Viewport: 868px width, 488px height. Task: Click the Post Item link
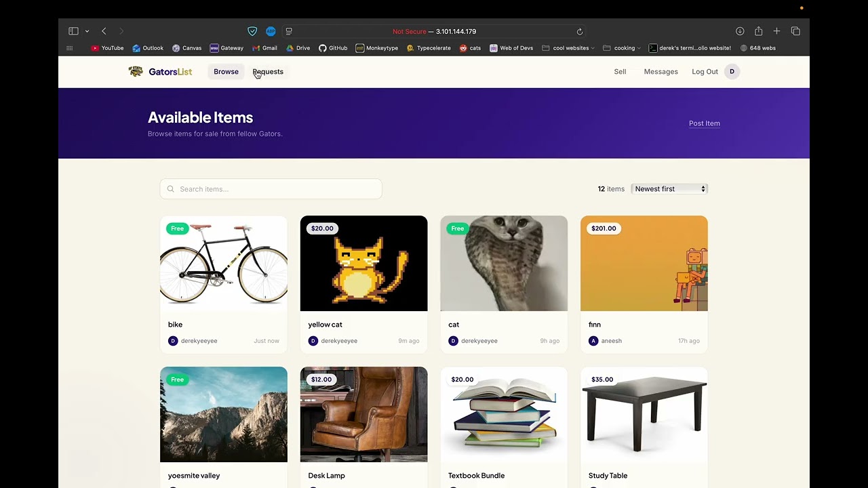[704, 123]
